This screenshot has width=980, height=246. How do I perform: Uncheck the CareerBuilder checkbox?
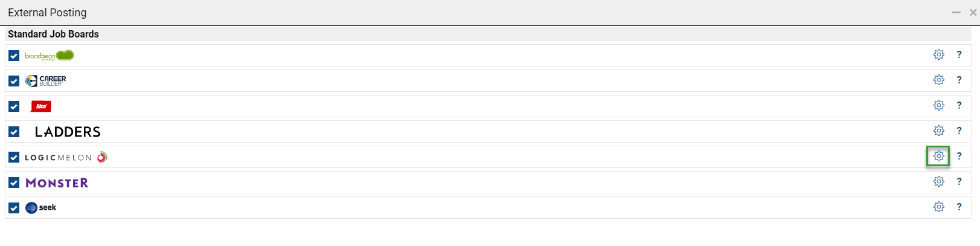click(14, 81)
